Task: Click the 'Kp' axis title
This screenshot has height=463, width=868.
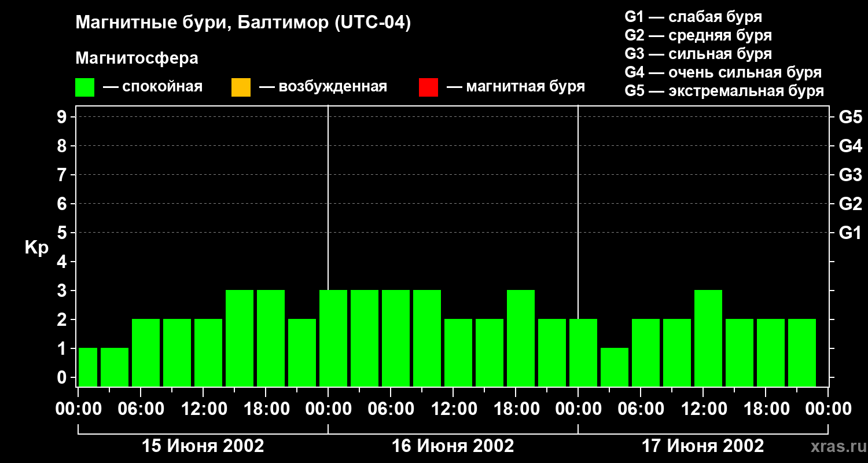Action: pos(36,248)
